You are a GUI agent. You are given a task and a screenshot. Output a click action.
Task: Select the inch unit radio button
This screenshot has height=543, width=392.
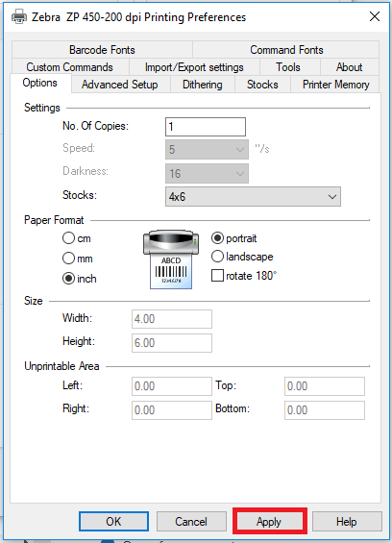[x=68, y=279]
